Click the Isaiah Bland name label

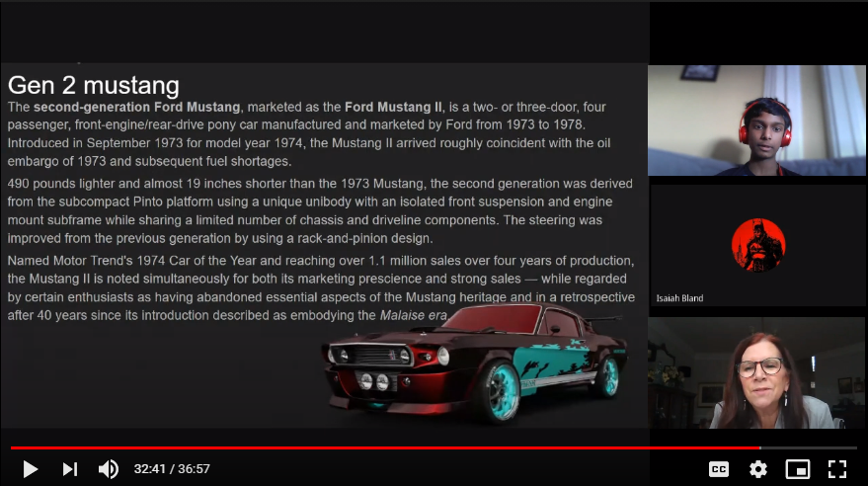pyautogui.click(x=679, y=298)
